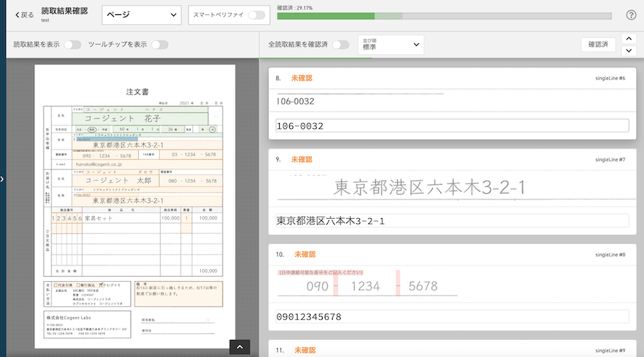Click 未確認 status on item 11
644x357 pixels.
pyautogui.click(x=305, y=350)
